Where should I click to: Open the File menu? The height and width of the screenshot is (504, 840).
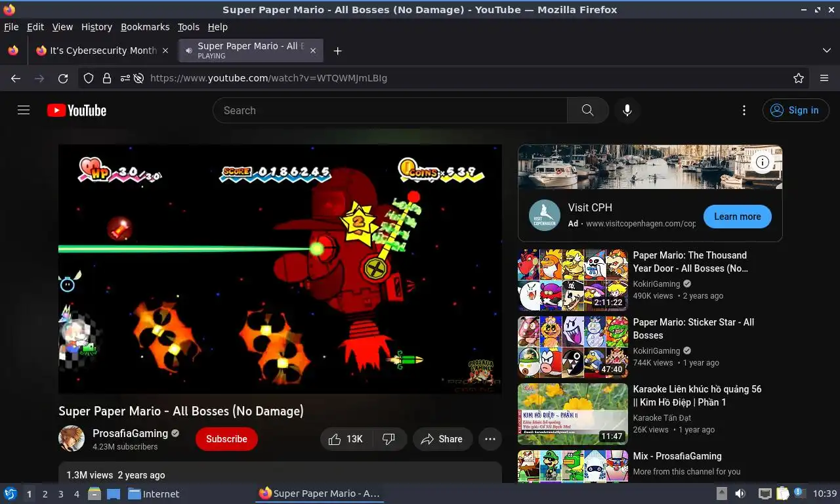11,27
